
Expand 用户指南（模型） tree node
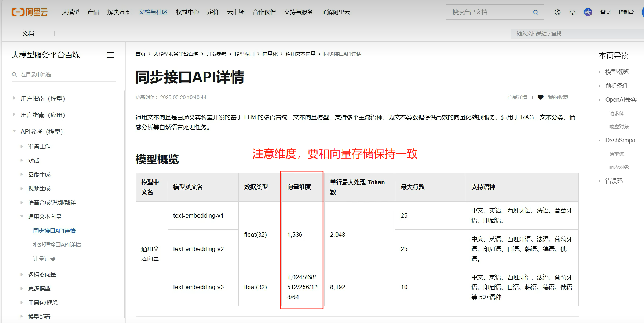tap(14, 98)
